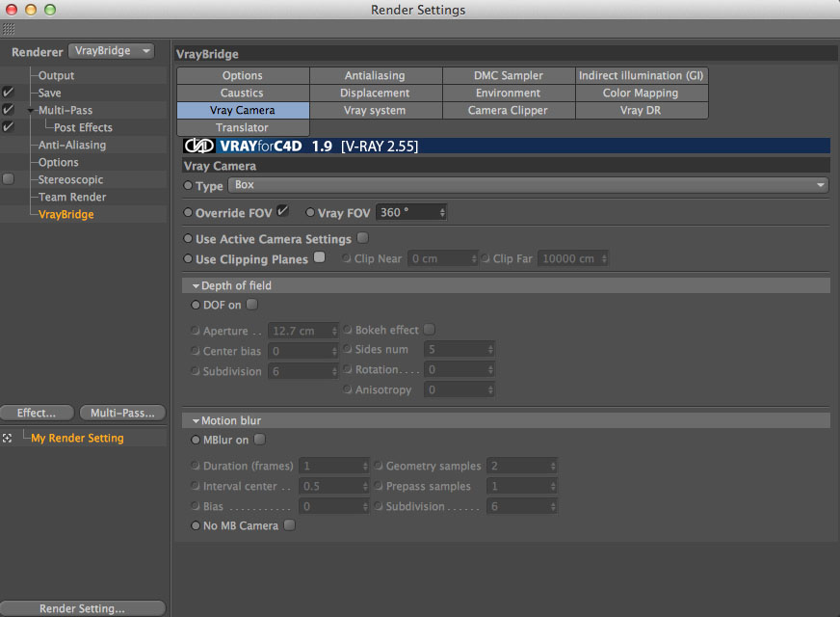Image resolution: width=840 pixels, height=617 pixels.
Task: Click the dot beside No MB Camera
Action: click(x=196, y=525)
